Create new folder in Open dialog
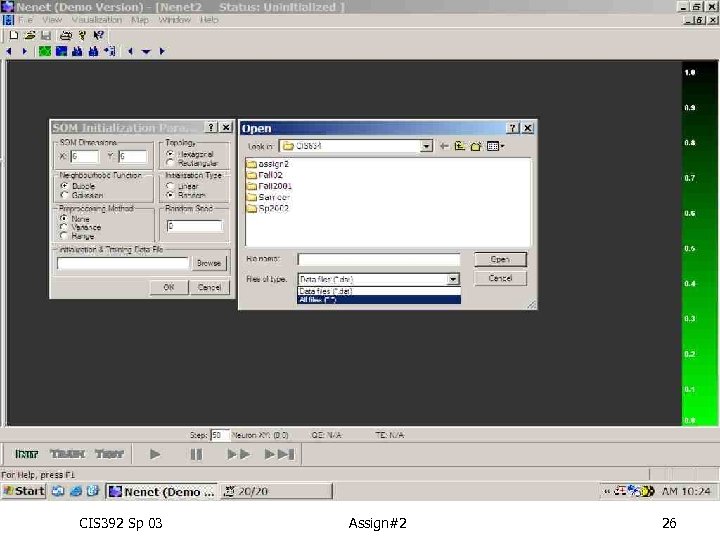 coord(476,146)
